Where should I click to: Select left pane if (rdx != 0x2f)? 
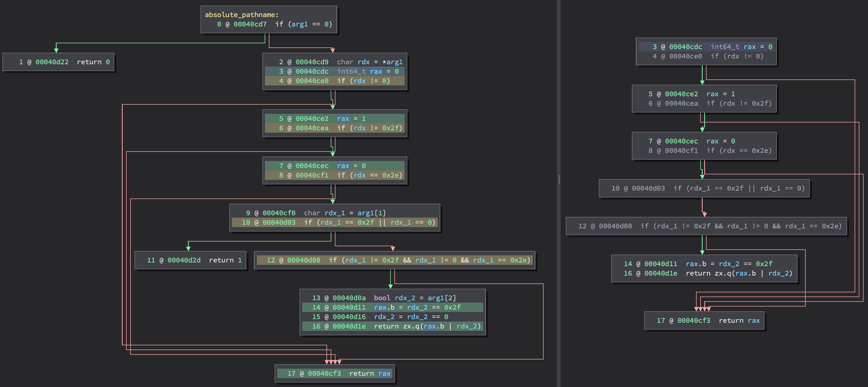pyautogui.click(x=334, y=128)
